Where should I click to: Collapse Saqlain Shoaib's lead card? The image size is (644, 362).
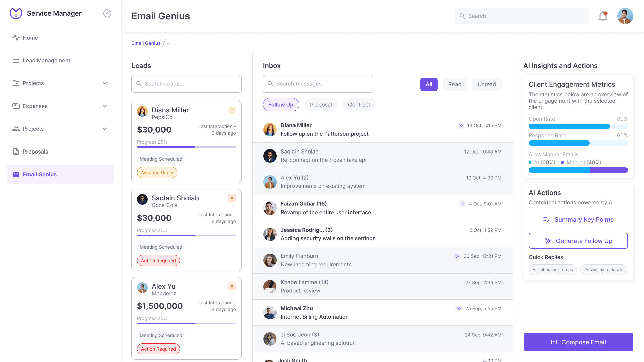232,198
